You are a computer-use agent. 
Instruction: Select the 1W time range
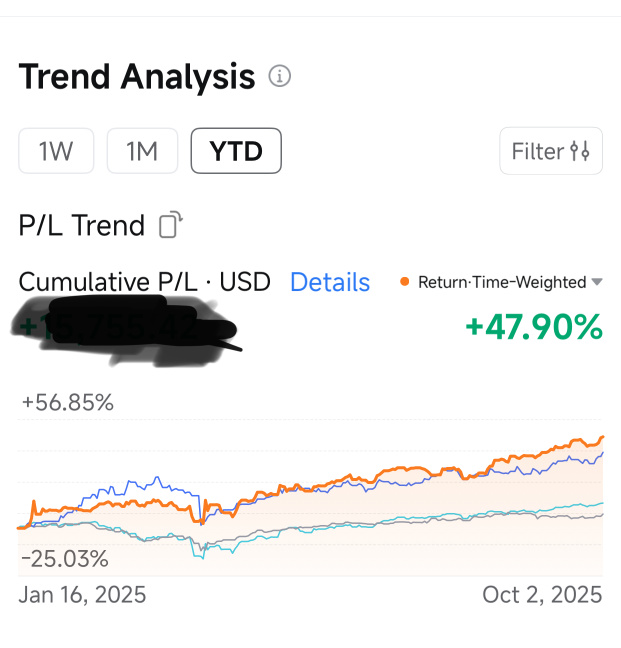pyautogui.click(x=56, y=151)
